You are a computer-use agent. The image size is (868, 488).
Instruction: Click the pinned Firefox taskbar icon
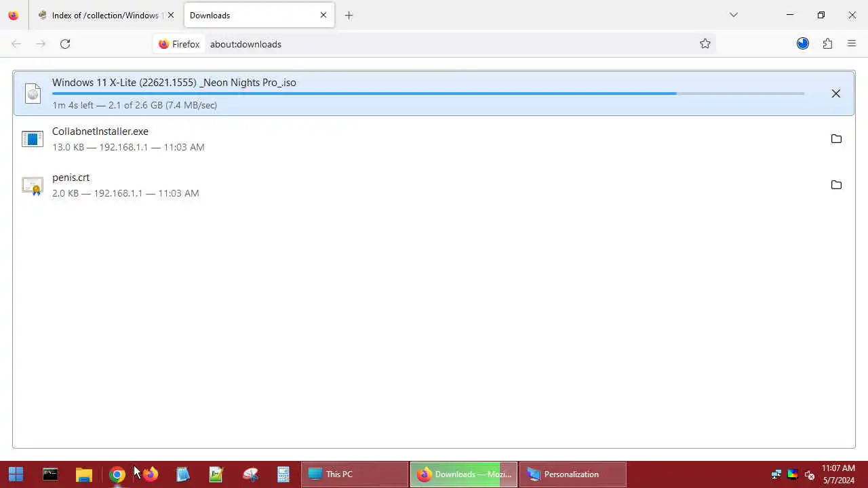tap(151, 474)
